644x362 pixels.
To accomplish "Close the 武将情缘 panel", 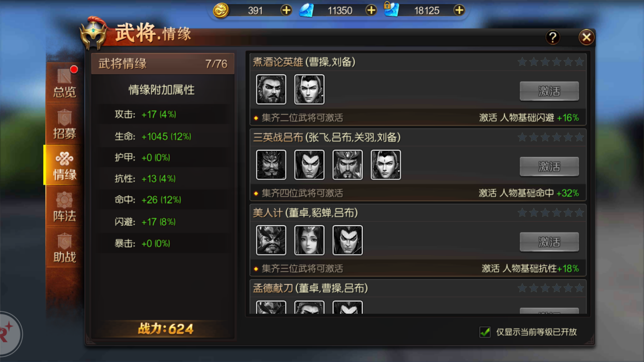I will pos(586,37).
